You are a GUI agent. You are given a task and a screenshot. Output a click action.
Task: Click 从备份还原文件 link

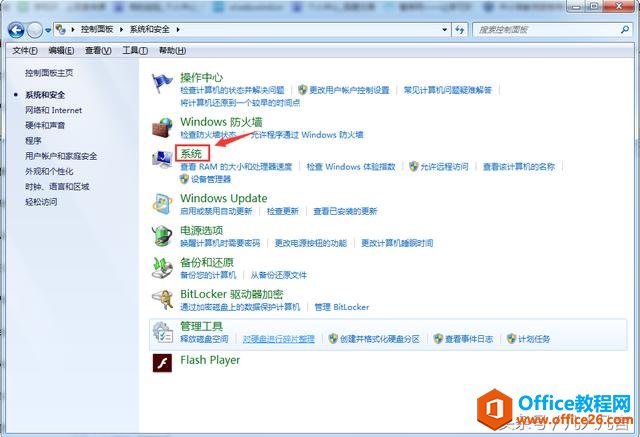pos(278,275)
